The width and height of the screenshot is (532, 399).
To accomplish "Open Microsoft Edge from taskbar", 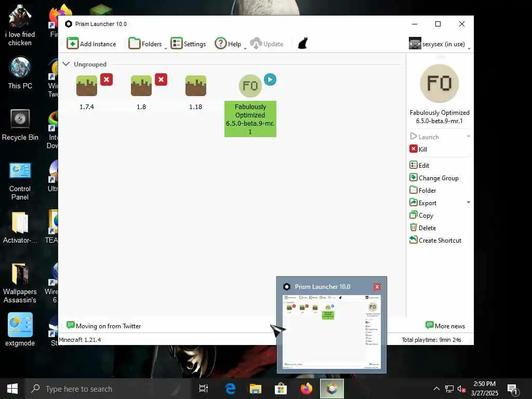I will click(x=230, y=389).
